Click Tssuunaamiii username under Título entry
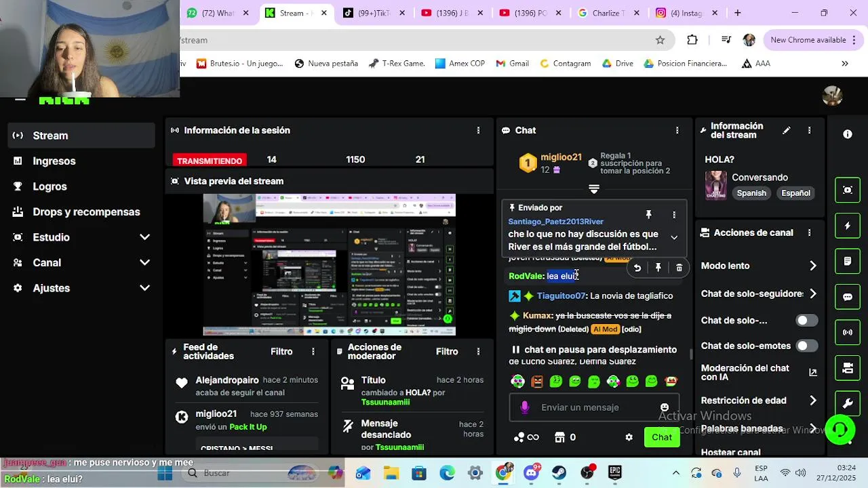This screenshot has width=868, height=488. [x=385, y=402]
